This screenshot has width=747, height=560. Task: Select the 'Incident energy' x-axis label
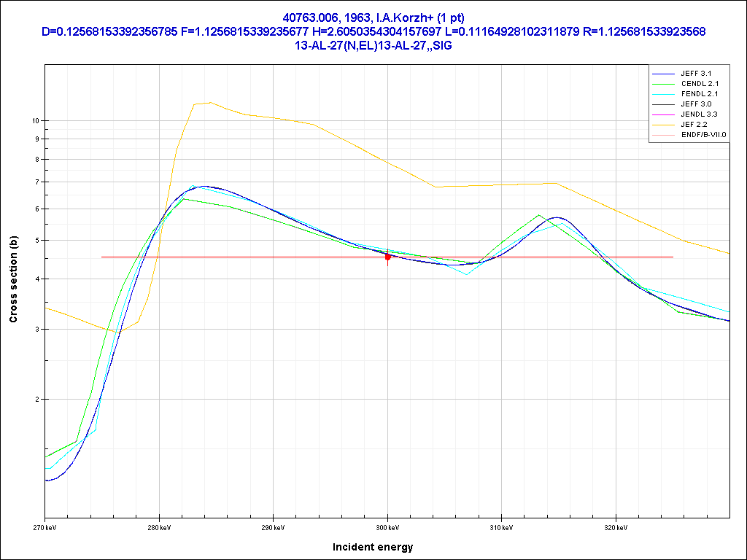(x=373, y=547)
